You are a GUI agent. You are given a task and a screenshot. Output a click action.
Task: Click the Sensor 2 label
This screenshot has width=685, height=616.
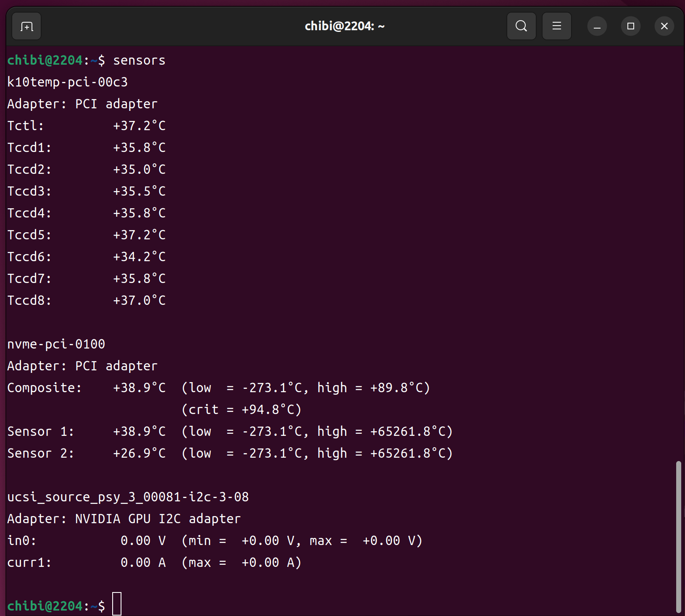pos(40,453)
